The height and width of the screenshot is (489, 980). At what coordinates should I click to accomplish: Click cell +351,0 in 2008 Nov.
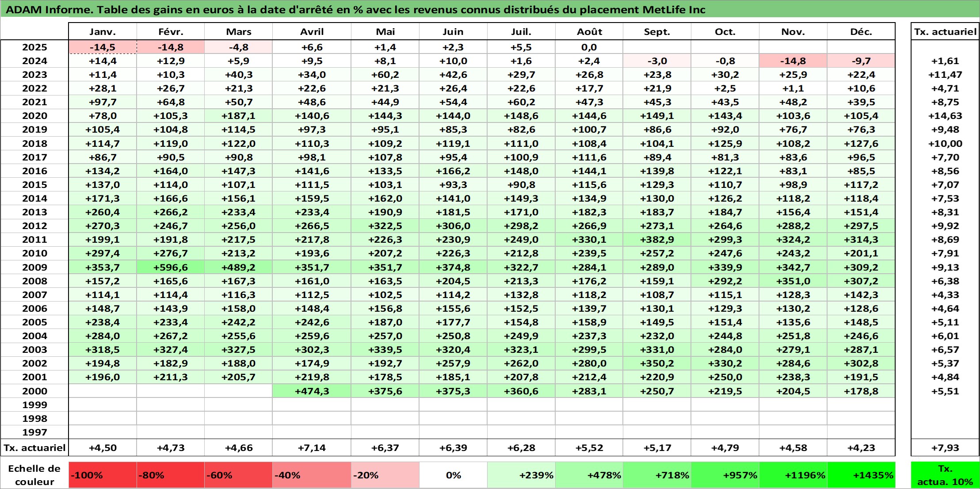point(793,281)
